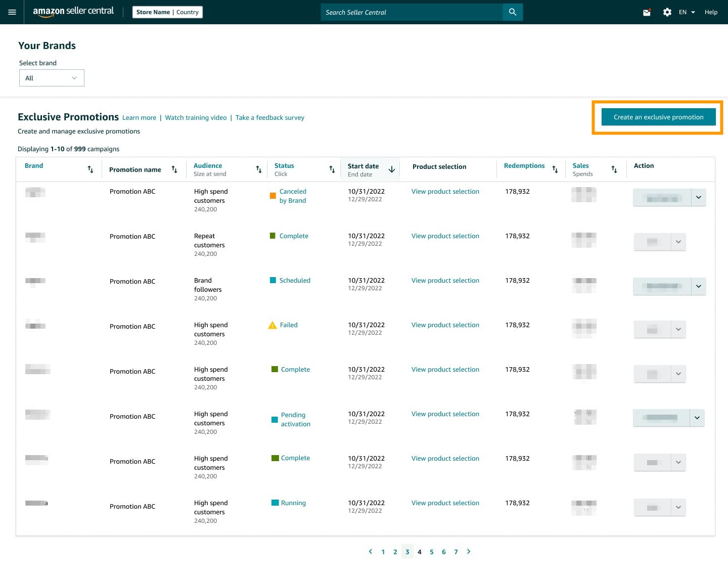728x582 pixels.
Task: Open the hamburger navigation menu
Action: tap(12, 12)
